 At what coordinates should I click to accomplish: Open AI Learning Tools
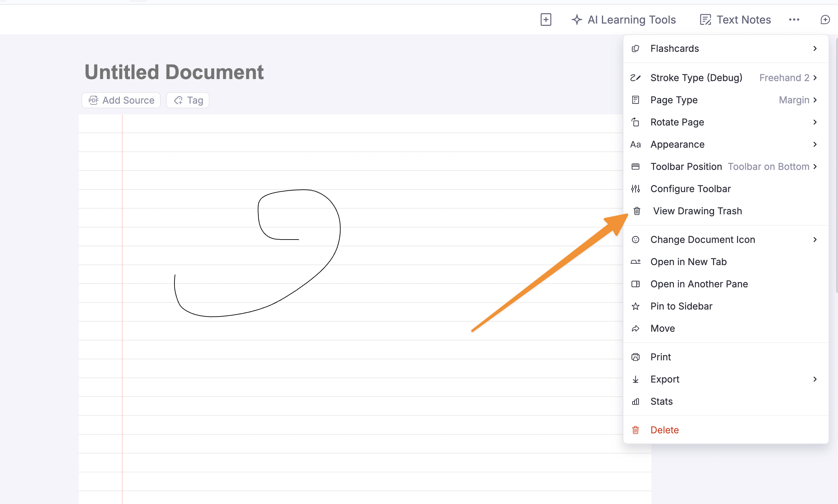point(623,20)
